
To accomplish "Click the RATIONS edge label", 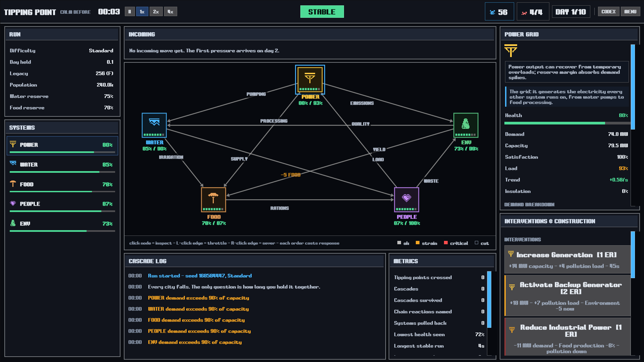I will [x=280, y=208].
